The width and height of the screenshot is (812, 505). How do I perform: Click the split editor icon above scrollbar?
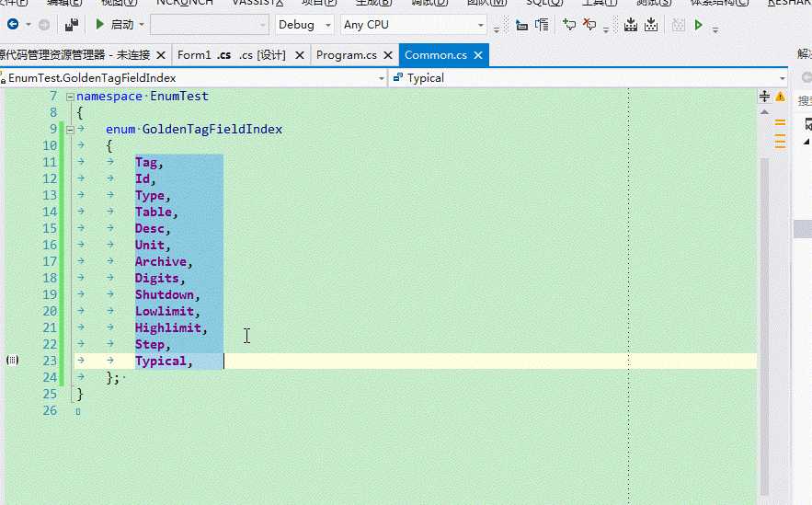pyautogui.click(x=764, y=97)
